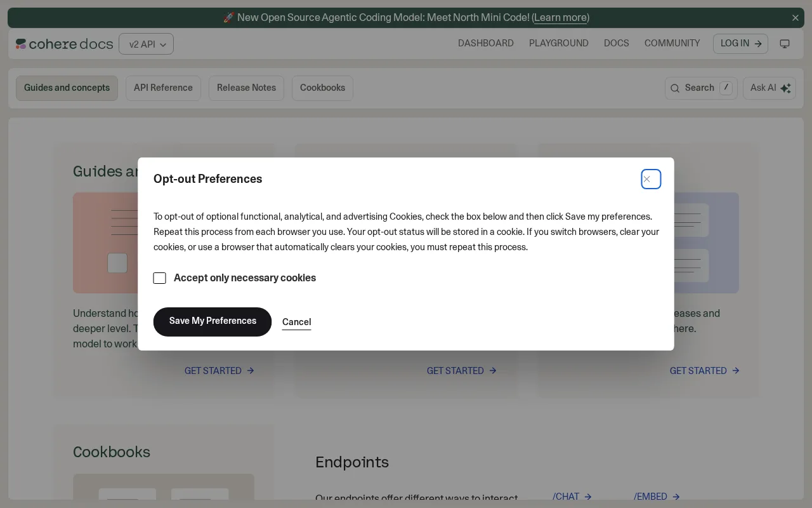812x508 pixels.
Task: Click the Ask AI sparkle icon
Action: click(x=785, y=88)
